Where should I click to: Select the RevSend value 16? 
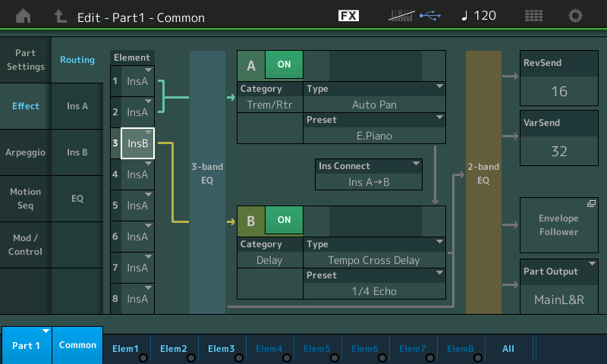(x=559, y=92)
